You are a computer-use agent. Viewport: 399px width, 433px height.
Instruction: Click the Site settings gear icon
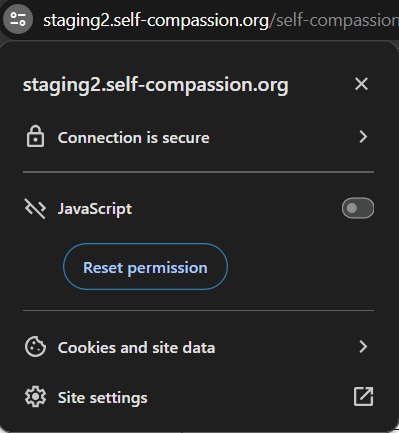coord(35,397)
